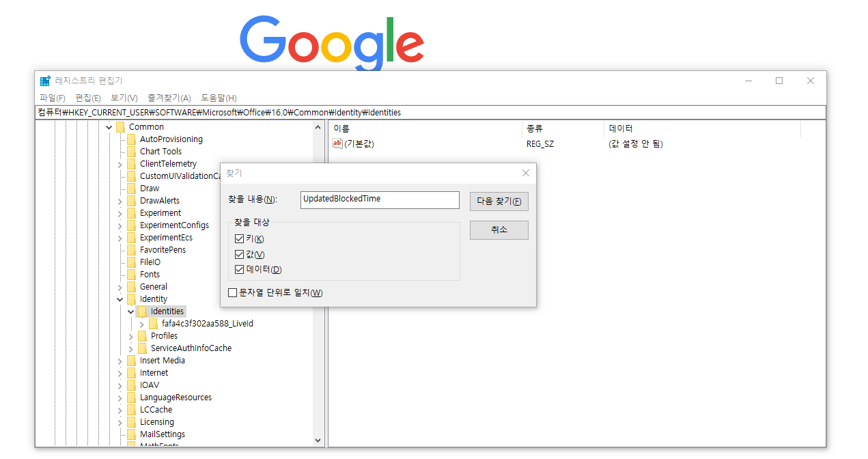Click the 취소 button
Image resolution: width=868 pixels, height=459 pixels.
[499, 230]
